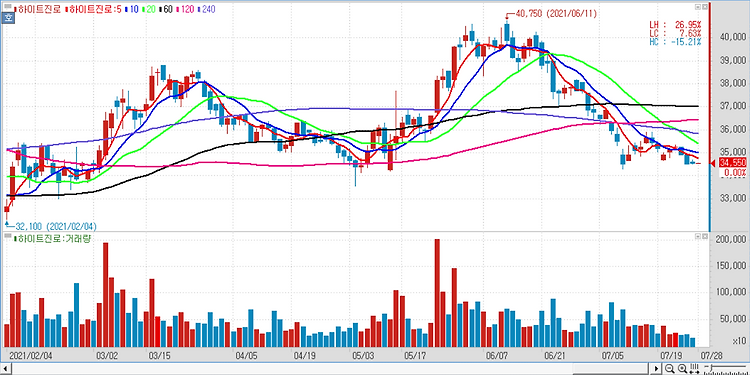Click the LC : 7.63% value
Image resolution: width=750 pixels, height=375 pixels.
click(675, 33)
